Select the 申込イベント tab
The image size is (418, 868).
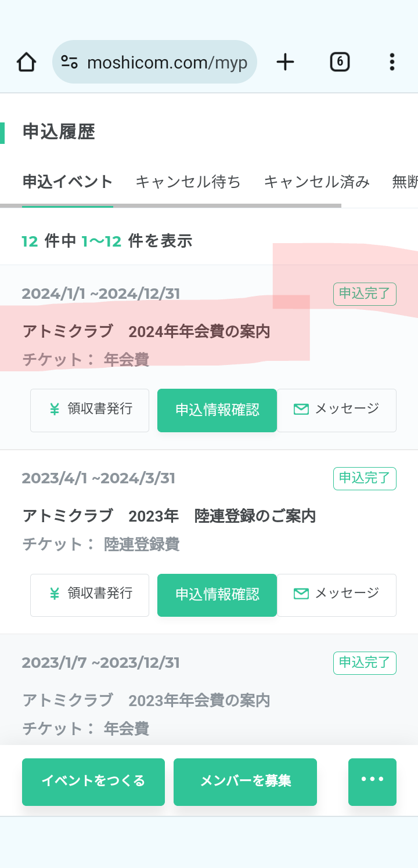(x=67, y=182)
